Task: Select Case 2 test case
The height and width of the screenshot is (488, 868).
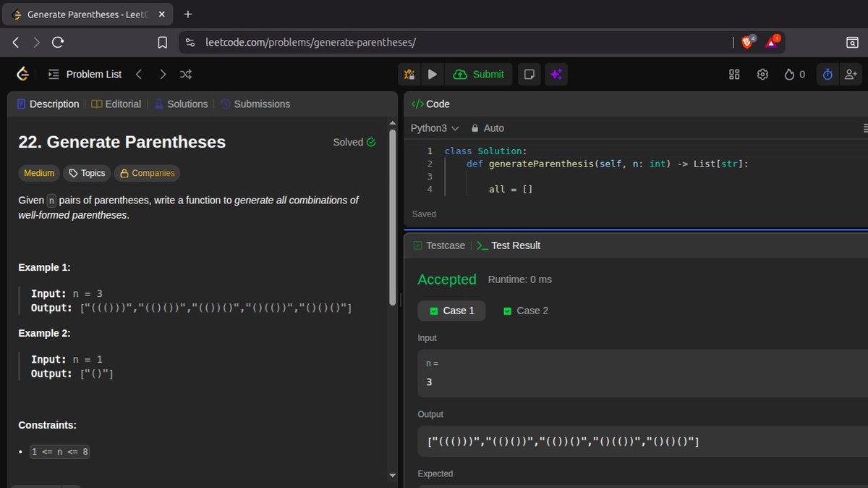Action: click(526, 311)
